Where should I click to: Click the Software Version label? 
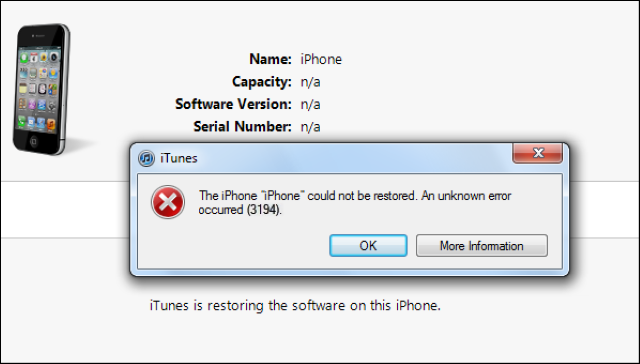(x=233, y=104)
